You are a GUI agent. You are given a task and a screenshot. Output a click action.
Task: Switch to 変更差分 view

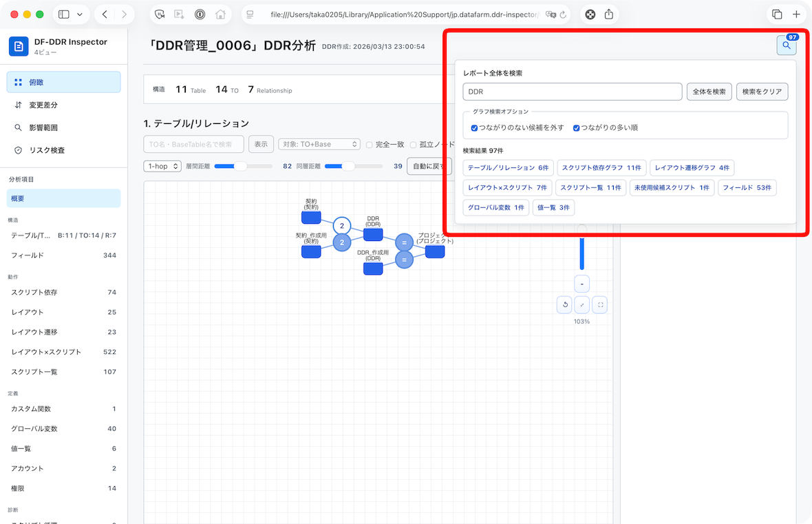(64, 105)
